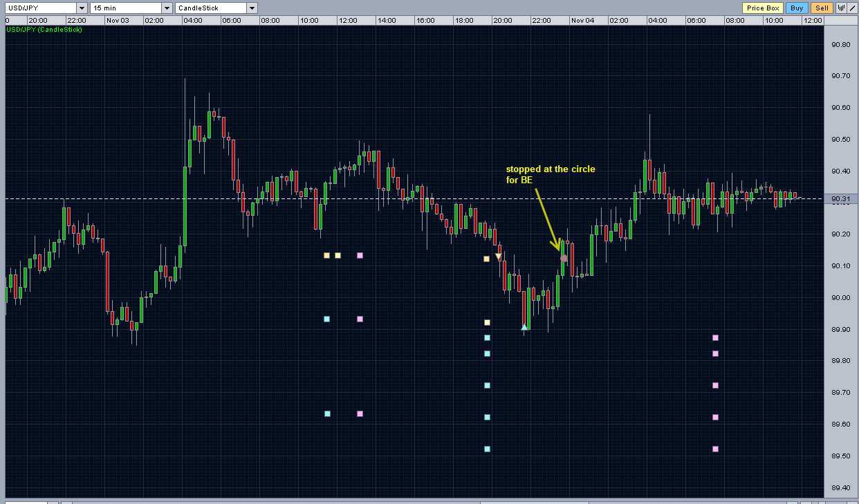Click the 89.70 price axis label
The width and height of the screenshot is (859, 504).
coord(840,393)
